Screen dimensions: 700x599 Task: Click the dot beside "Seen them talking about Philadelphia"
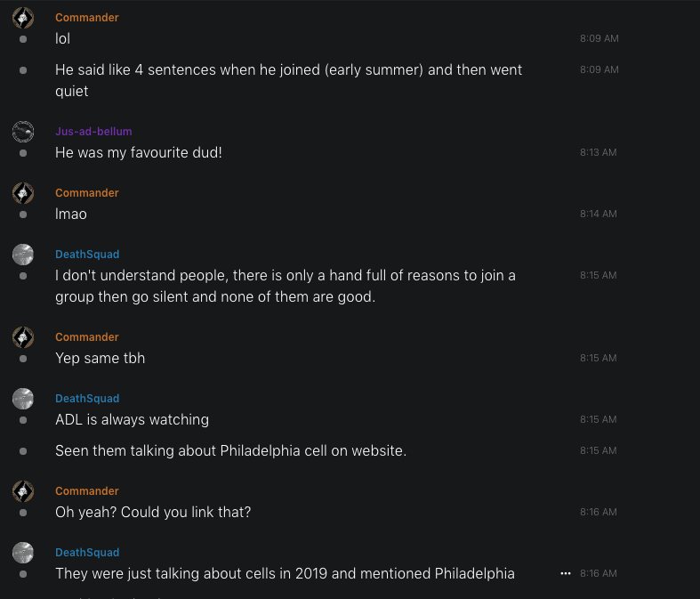(23, 451)
